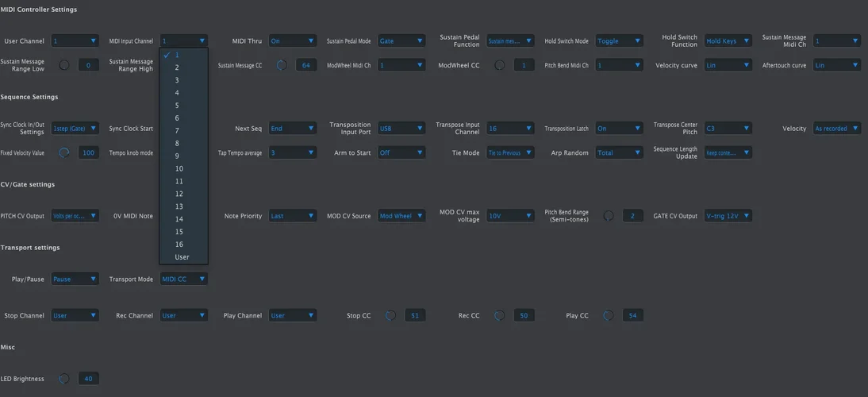Open the Aftertouch curve dropdown
Viewport: 868px width, 397px height.
click(x=837, y=65)
